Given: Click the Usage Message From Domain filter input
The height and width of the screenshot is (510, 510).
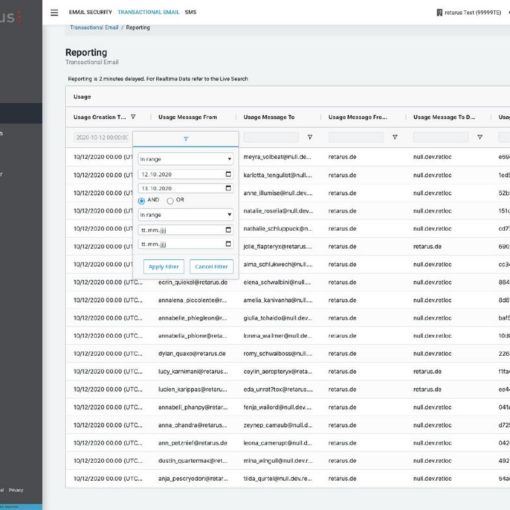Looking at the screenshot, I should (356, 137).
